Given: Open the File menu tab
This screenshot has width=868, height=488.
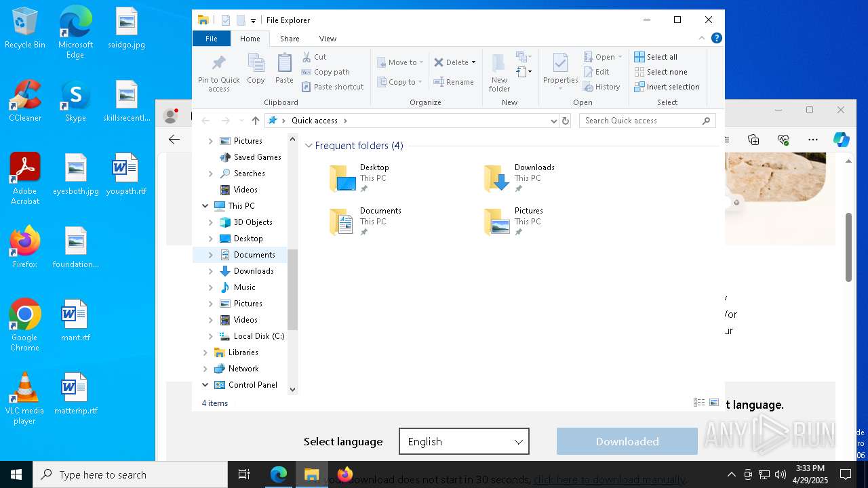Looking at the screenshot, I should pos(212,39).
